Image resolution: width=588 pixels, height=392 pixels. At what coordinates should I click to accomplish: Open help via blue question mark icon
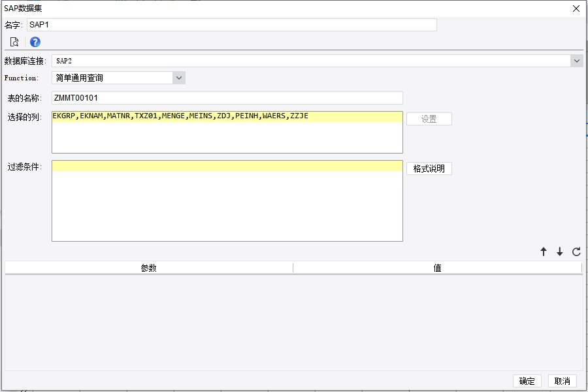coord(35,42)
